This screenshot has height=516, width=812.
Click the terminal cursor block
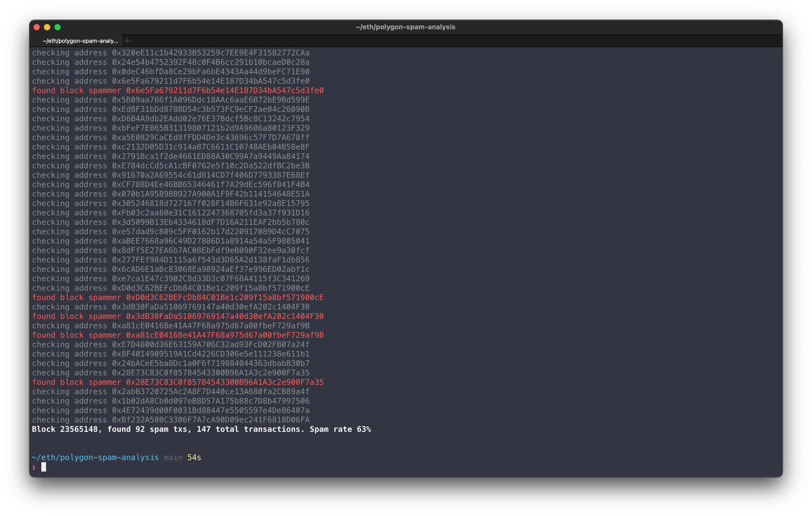coord(43,467)
